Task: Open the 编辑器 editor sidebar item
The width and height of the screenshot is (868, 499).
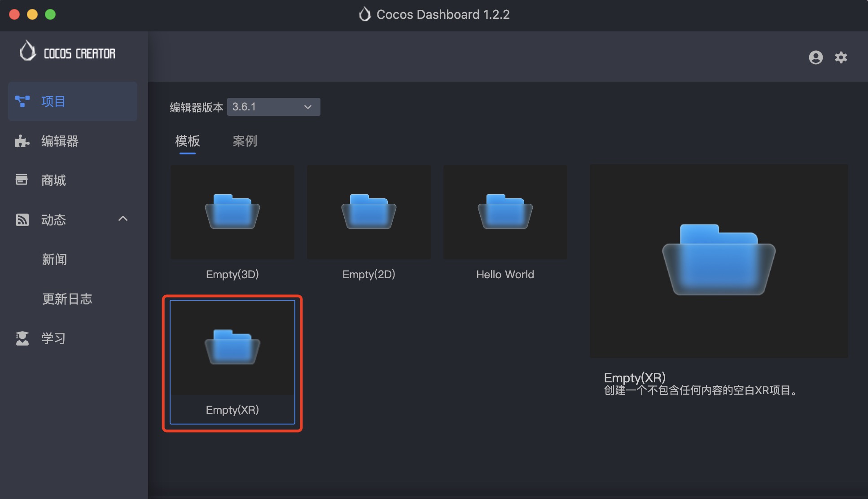Action: [x=73, y=141]
